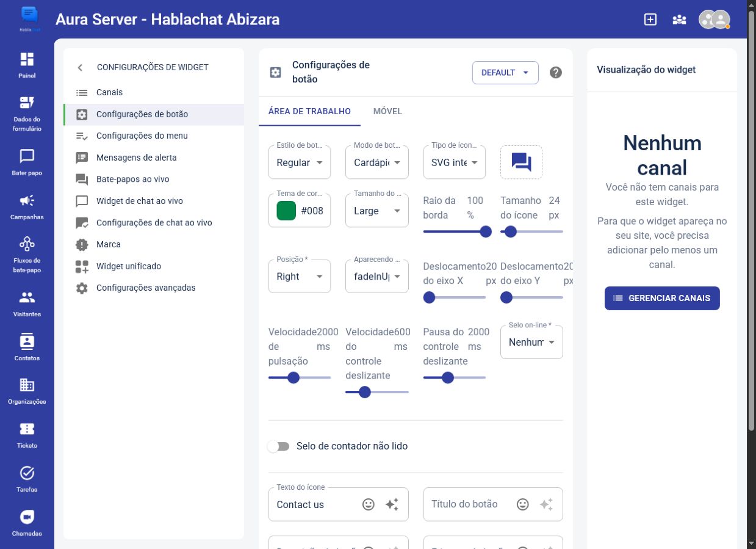The width and height of the screenshot is (756, 549).
Task: Click AI sparkle icon in Texto do ícone field
Action: click(392, 504)
